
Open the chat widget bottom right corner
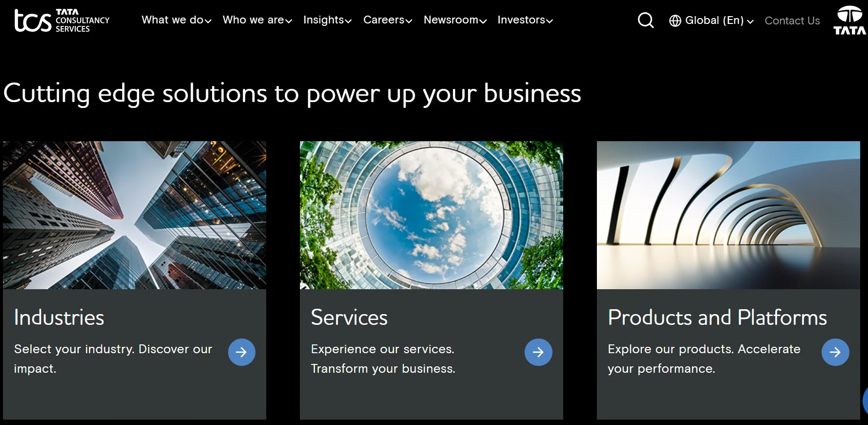[x=864, y=402]
